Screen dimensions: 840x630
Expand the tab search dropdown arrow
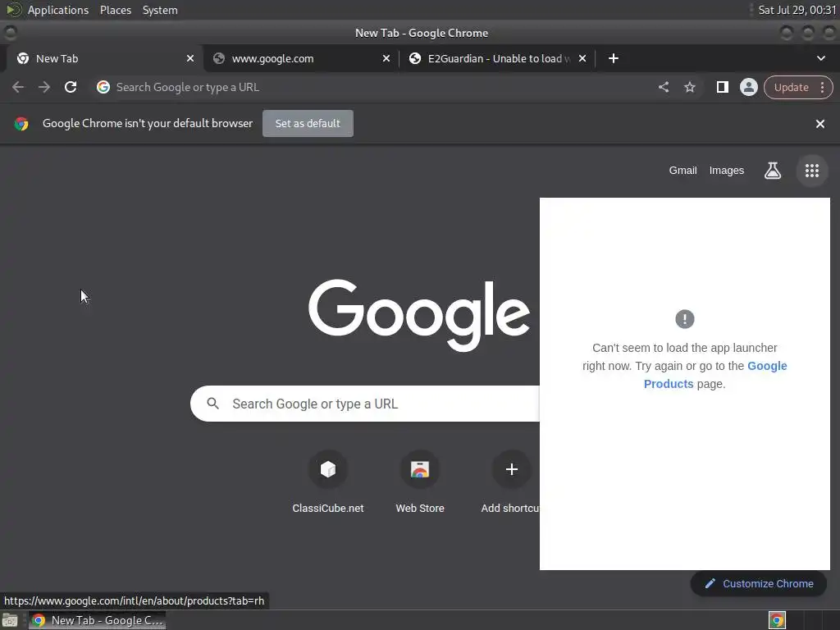pos(820,58)
